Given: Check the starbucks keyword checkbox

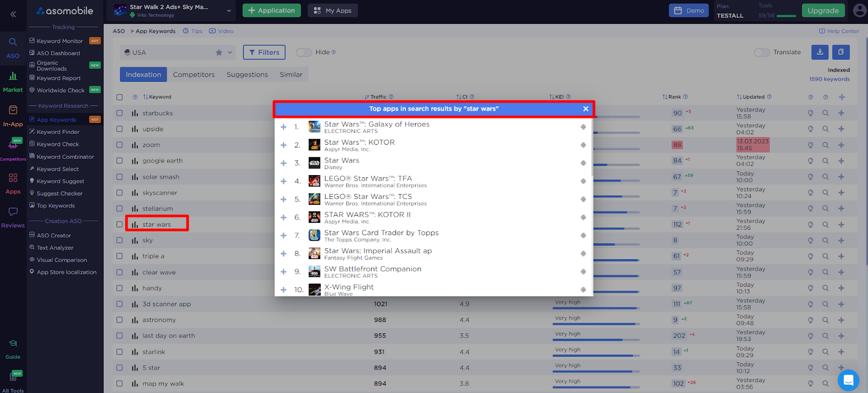Looking at the screenshot, I should 119,113.
